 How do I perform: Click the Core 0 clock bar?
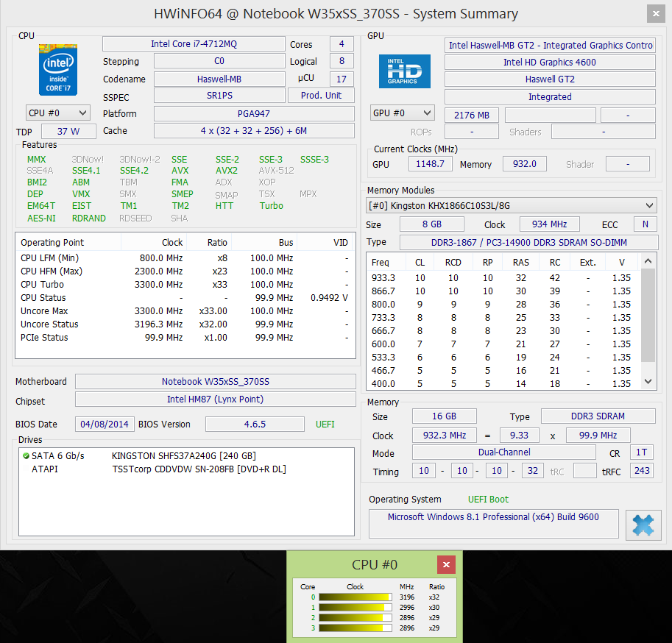click(x=356, y=597)
